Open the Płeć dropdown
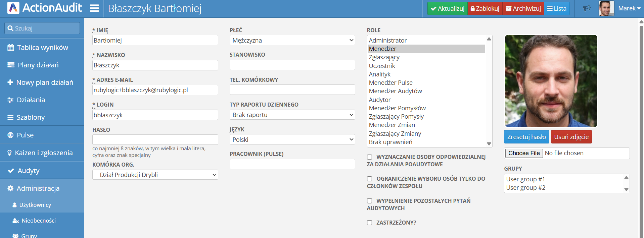 click(x=292, y=40)
